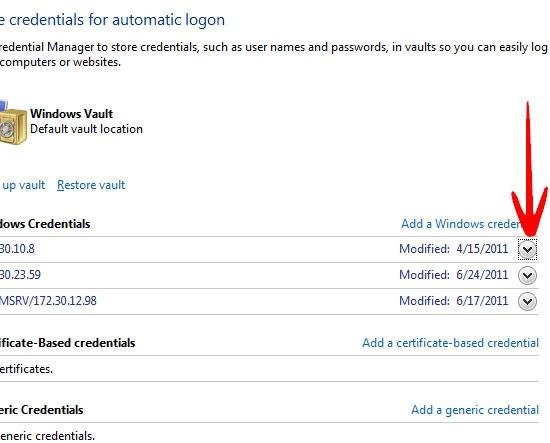Image resolution: width=550 pixels, height=443 pixels.
Task: Click the Default vault location label
Action: point(86,129)
